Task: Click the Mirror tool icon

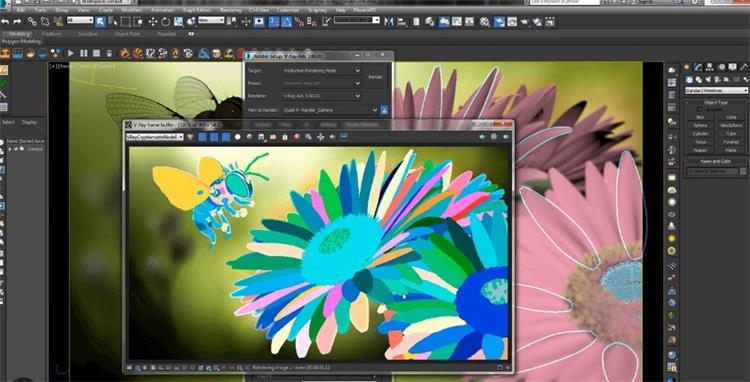Action: (389, 22)
